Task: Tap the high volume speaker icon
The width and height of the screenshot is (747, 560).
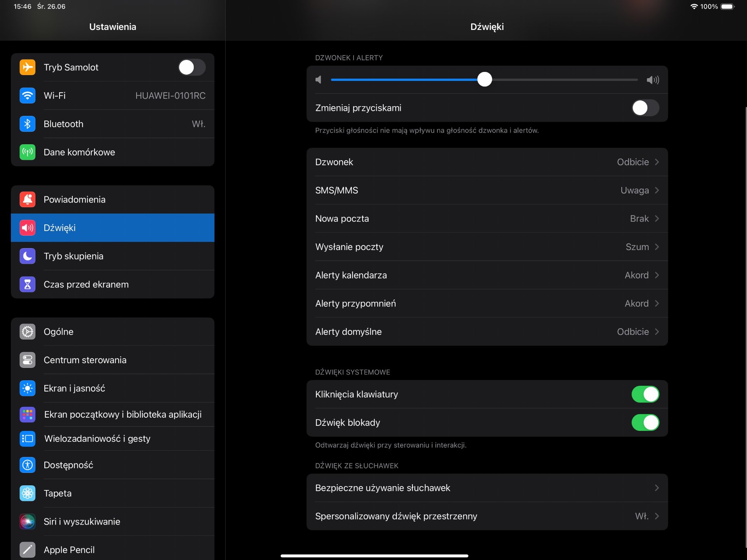Action: [x=653, y=80]
